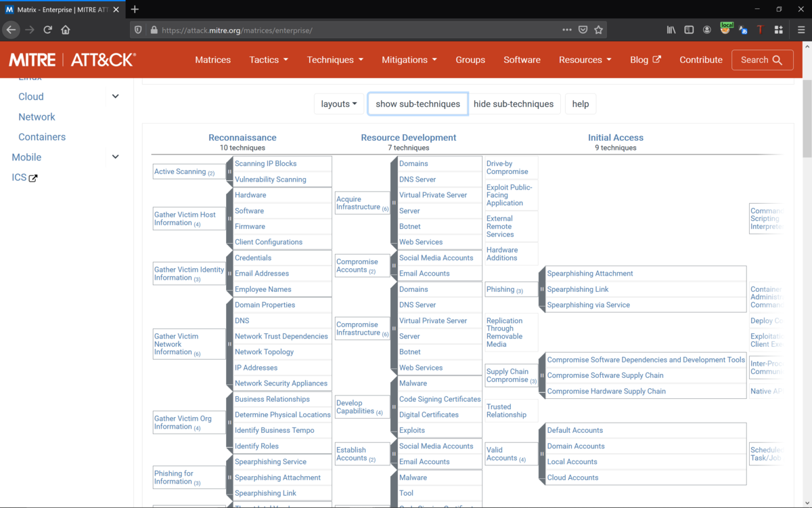Open the tracking protection shield icon
This screenshot has width=812, height=508.
(x=139, y=30)
